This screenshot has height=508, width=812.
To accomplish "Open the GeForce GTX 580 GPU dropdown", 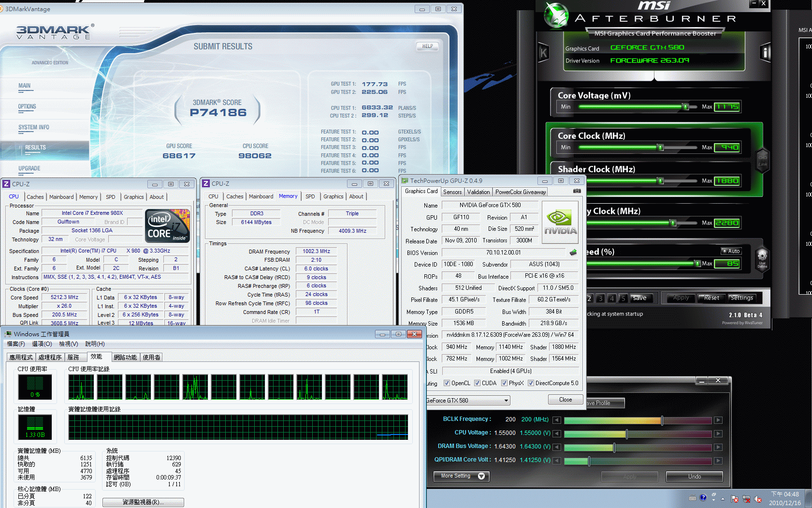I will pyautogui.click(x=506, y=401).
